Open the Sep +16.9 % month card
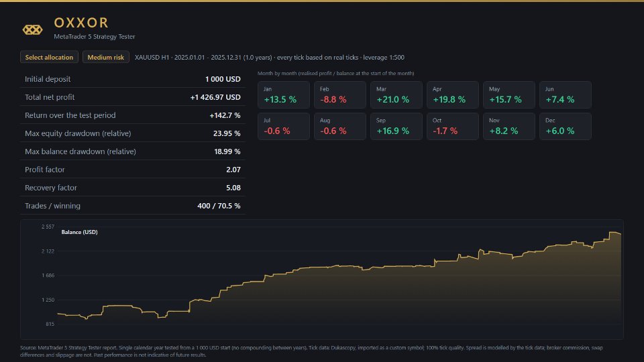The image size is (644, 362). [x=396, y=127]
